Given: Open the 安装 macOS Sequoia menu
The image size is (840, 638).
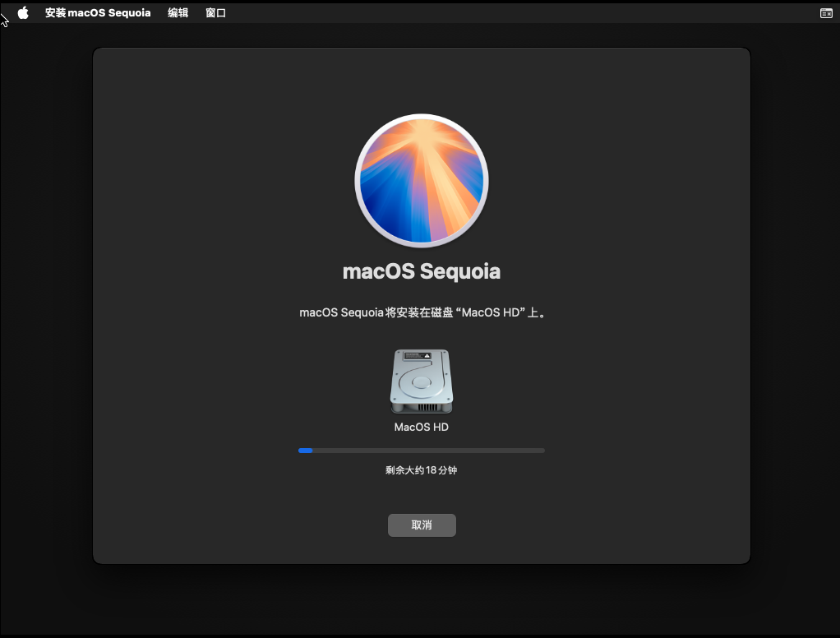Looking at the screenshot, I should click(98, 13).
